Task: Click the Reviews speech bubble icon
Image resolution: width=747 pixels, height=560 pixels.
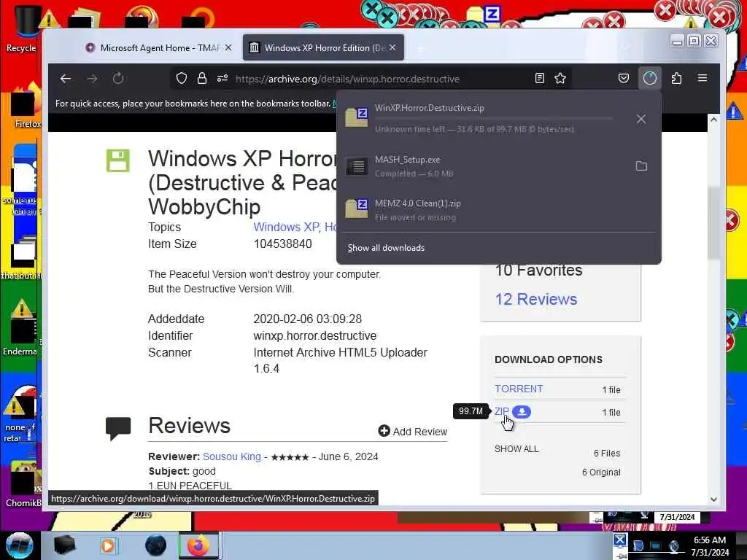Action: point(117,428)
